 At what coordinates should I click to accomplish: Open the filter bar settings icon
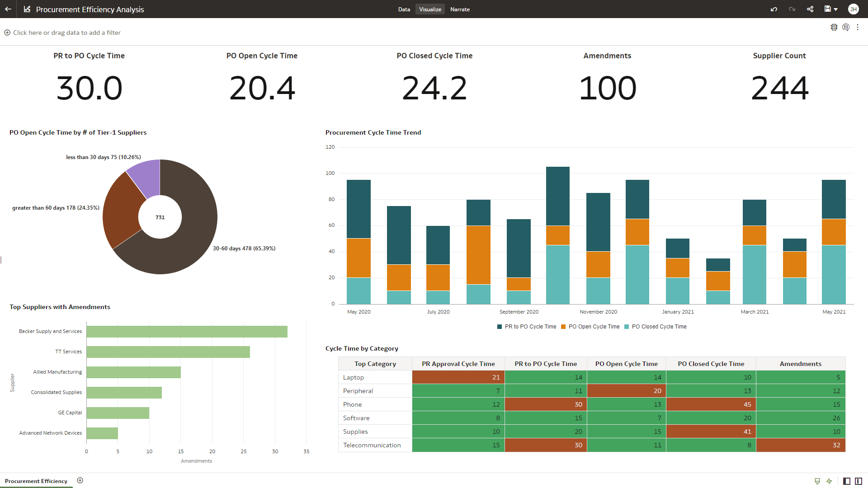[834, 27]
